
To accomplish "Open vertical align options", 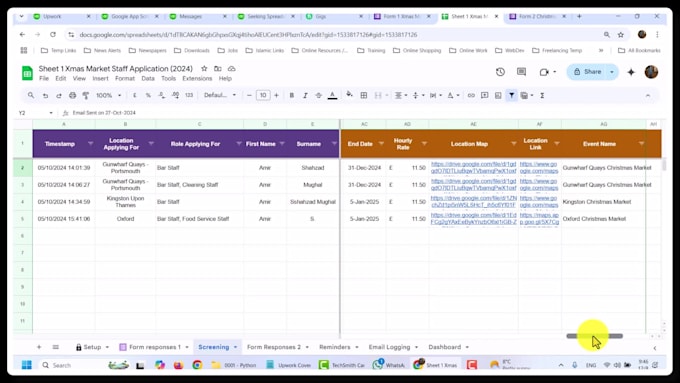I will pyautogui.click(x=418, y=95).
